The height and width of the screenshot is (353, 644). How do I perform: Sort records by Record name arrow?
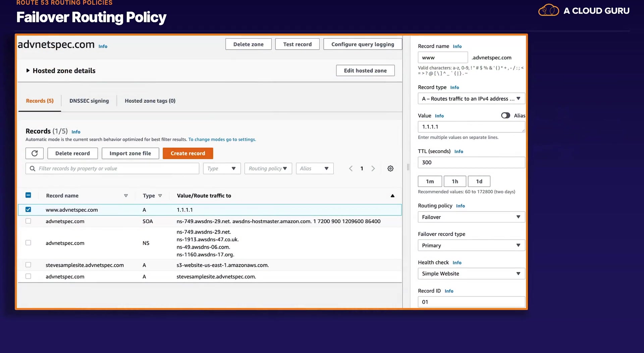[x=126, y=196]
